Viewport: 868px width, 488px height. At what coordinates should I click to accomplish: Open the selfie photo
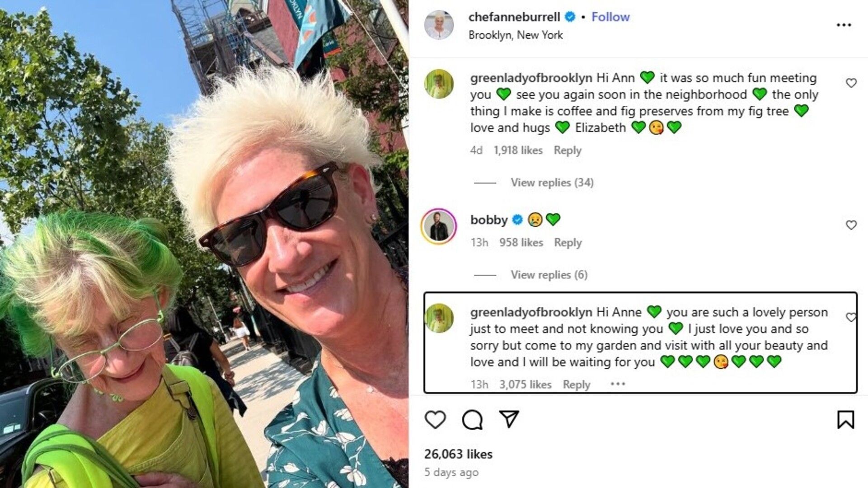click(204, 244)
